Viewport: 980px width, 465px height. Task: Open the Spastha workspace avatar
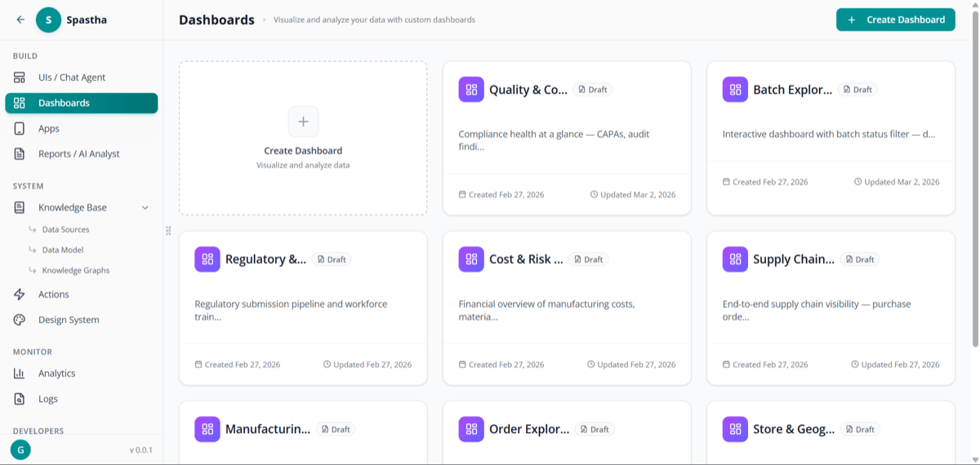coord(49,20)
